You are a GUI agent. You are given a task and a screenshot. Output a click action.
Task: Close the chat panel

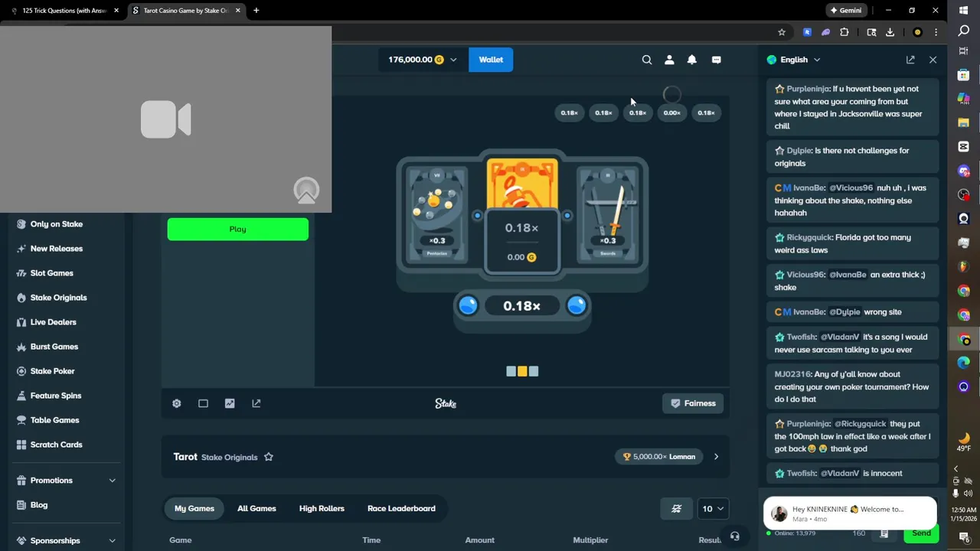pyautogui.click(x=933, y=60)
